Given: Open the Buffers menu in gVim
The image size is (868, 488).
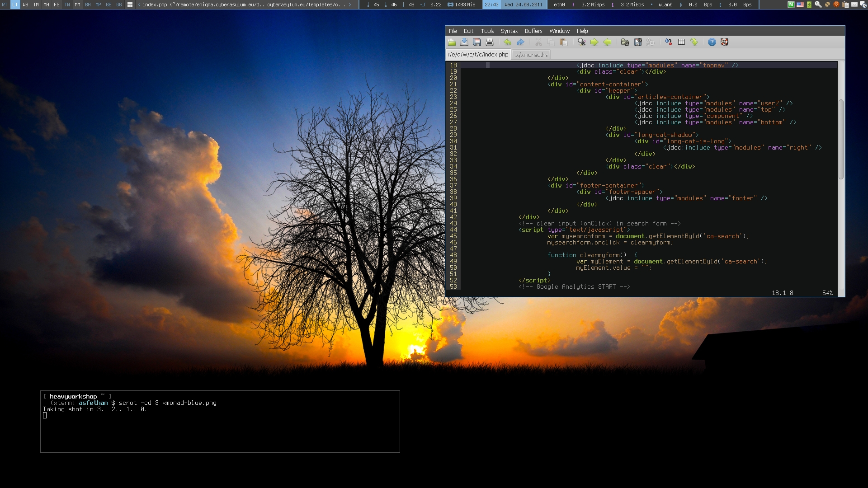Looking at the screenshot, I should (x=533, y=31).
